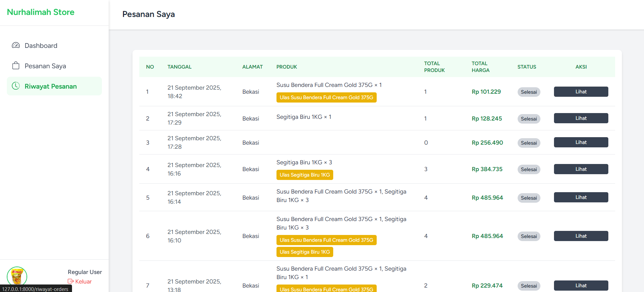This screenshot has height=292, width=644.
Task: Click the shopping bag icon in sidebar
Action: tap(16, 66)
